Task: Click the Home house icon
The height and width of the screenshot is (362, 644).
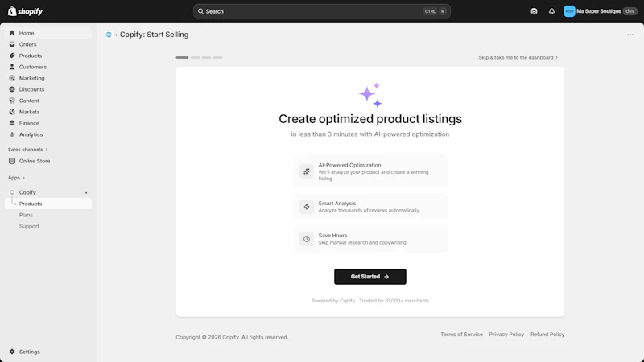Action: [x=12, y=33]
